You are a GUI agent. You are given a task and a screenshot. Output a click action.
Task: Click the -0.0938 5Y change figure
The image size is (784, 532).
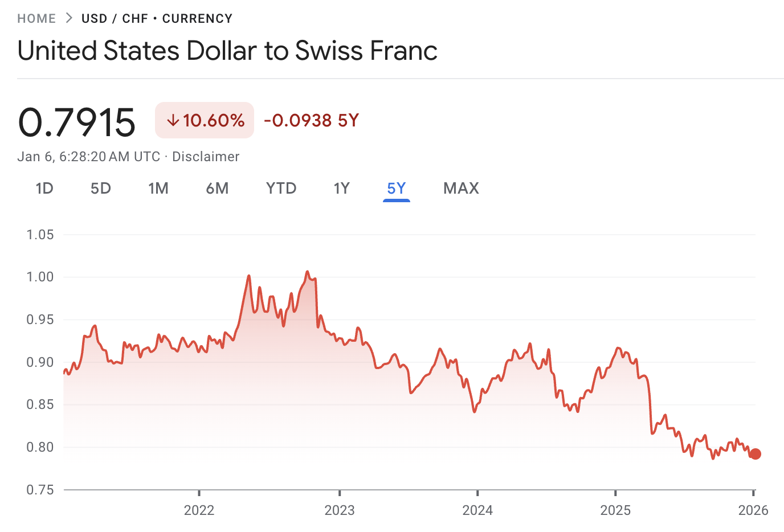coord(311,120)
